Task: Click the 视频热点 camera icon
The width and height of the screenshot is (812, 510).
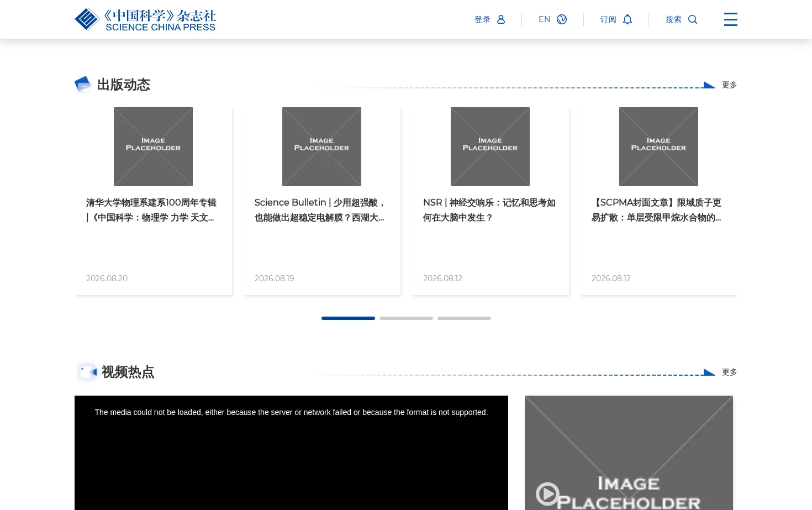Action: tap(87, 372)
